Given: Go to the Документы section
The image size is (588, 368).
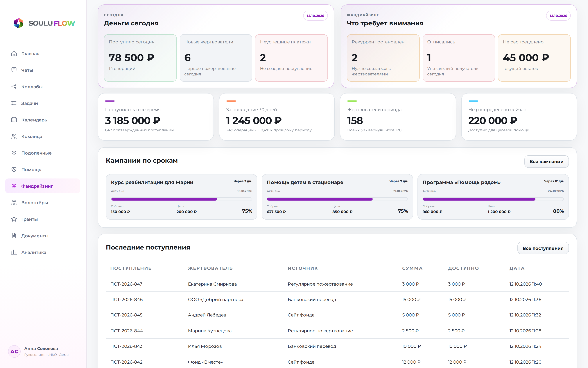Looking at the screenshot, I should 42,236.
